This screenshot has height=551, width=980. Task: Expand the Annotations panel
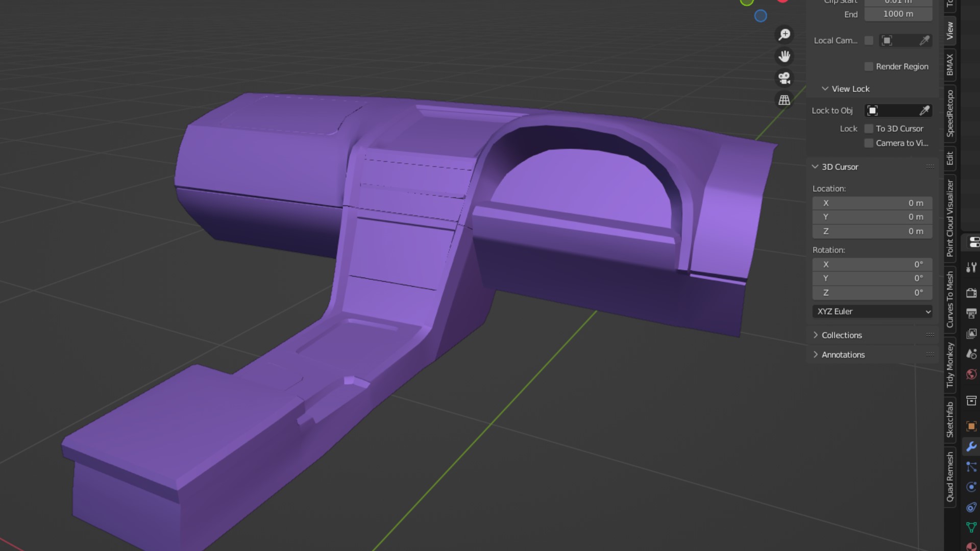[843, 355]
